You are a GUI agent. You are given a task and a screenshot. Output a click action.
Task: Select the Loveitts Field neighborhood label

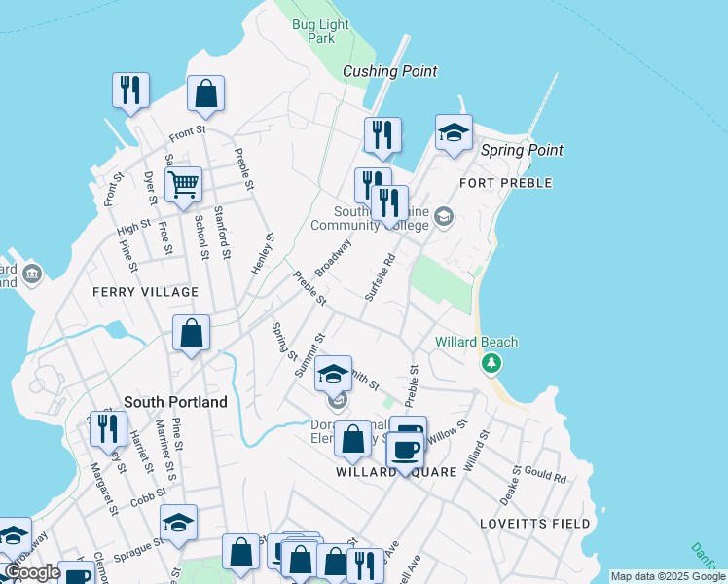click(534, 524)
